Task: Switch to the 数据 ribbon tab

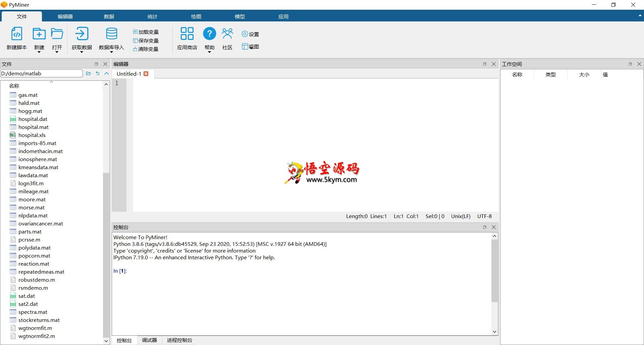Action: click(109, 16)
